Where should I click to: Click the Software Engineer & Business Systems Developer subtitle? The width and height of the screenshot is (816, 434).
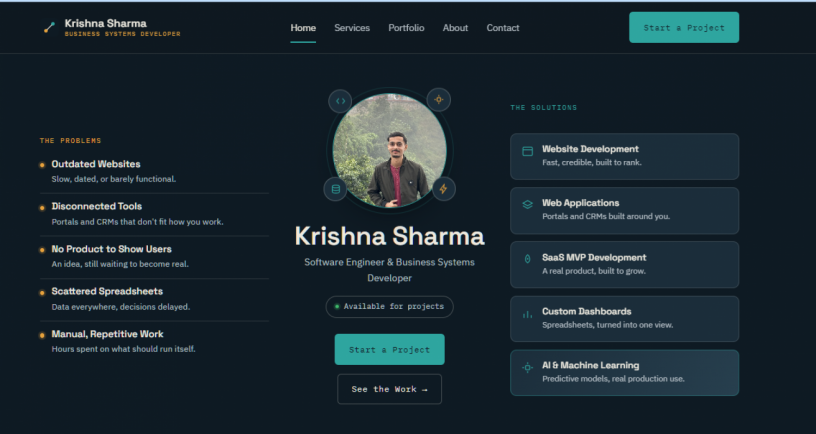pyautogui.click(x=389, y=270)
